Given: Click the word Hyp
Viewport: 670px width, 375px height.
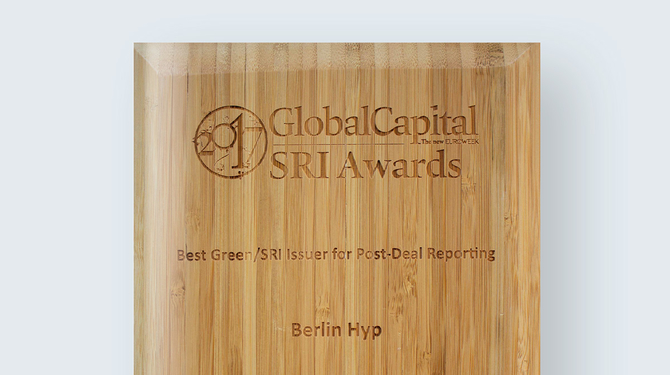Looking at the screenshot, I should (x=364, y=331).
